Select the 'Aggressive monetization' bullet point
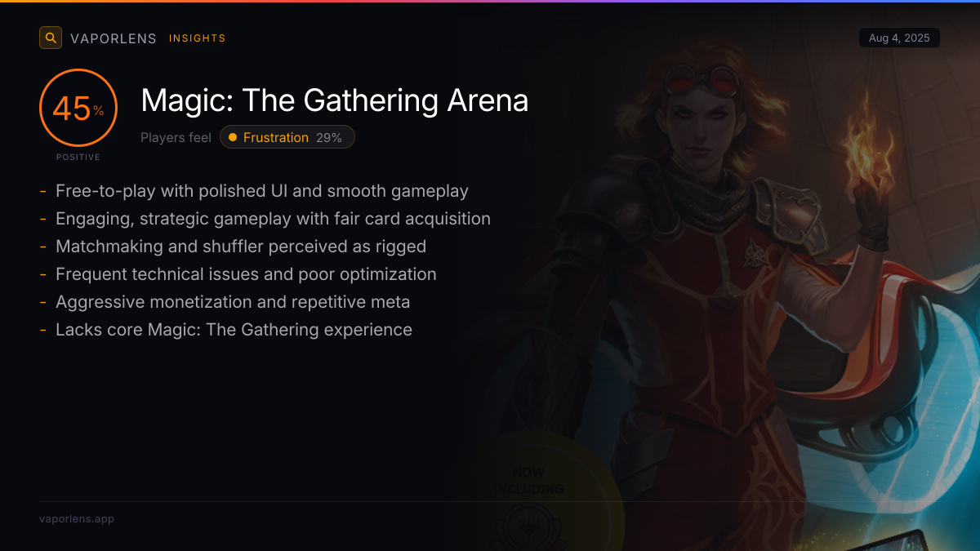This screenshot has width=980, height=551. [x=233, y=302]
